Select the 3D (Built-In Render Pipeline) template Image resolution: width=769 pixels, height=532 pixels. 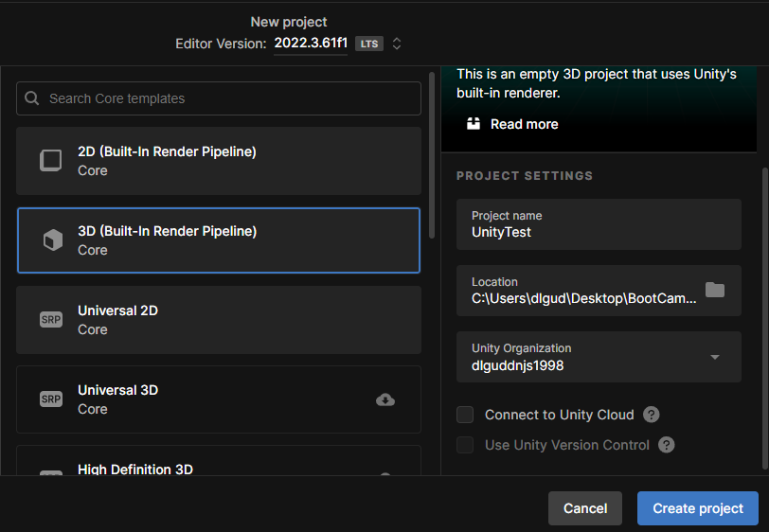(x=219, y=240)
